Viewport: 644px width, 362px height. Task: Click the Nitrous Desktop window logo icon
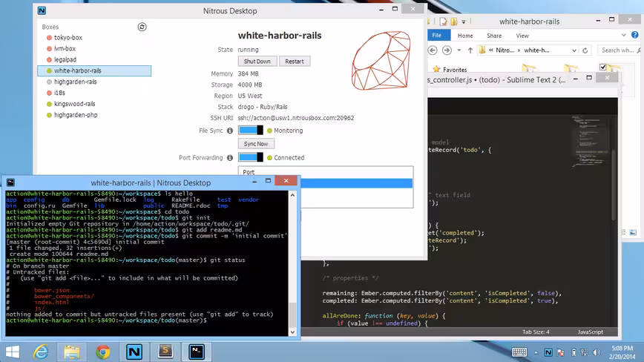point(42,10)
